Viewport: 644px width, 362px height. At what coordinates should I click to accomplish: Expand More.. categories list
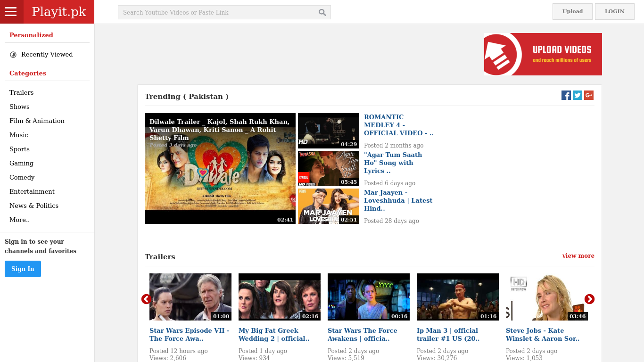19,220
